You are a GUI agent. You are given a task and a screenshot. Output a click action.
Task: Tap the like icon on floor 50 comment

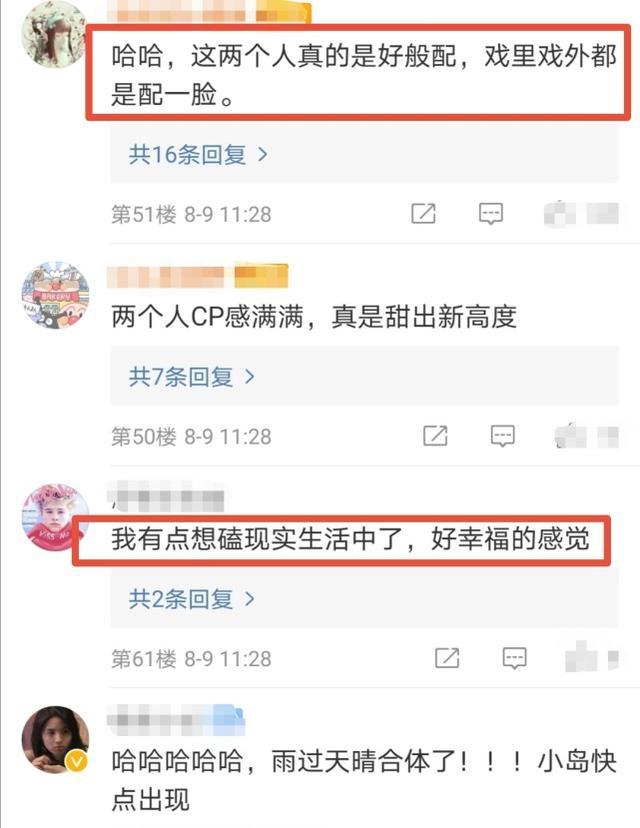pos(570,436)
